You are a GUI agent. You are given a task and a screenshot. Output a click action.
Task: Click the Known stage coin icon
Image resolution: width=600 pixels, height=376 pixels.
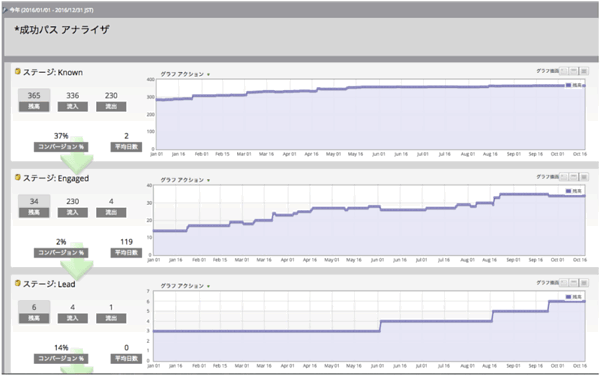[18, 72]
